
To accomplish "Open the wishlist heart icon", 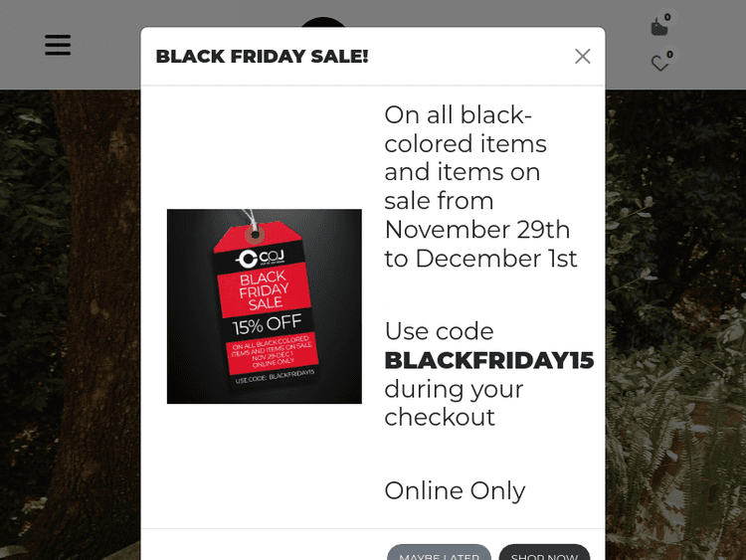I will pos(659,64).
